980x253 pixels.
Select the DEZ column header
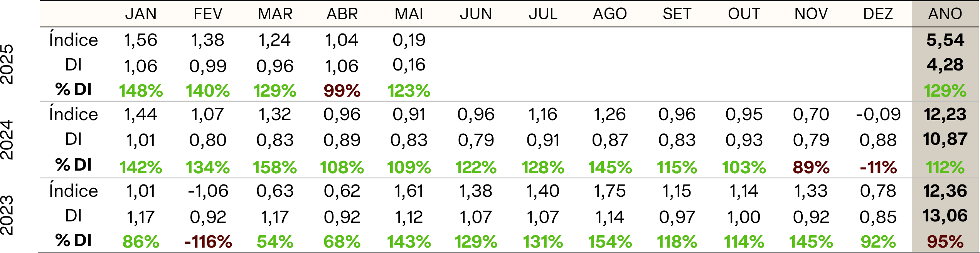878,14
